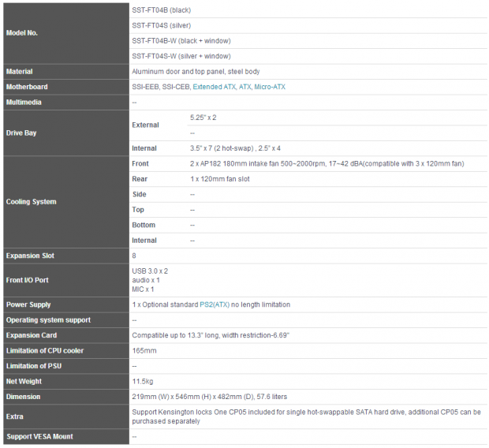Select the 5.25" x 2 value
Screen dimensions: 489x448
[203, 118]
